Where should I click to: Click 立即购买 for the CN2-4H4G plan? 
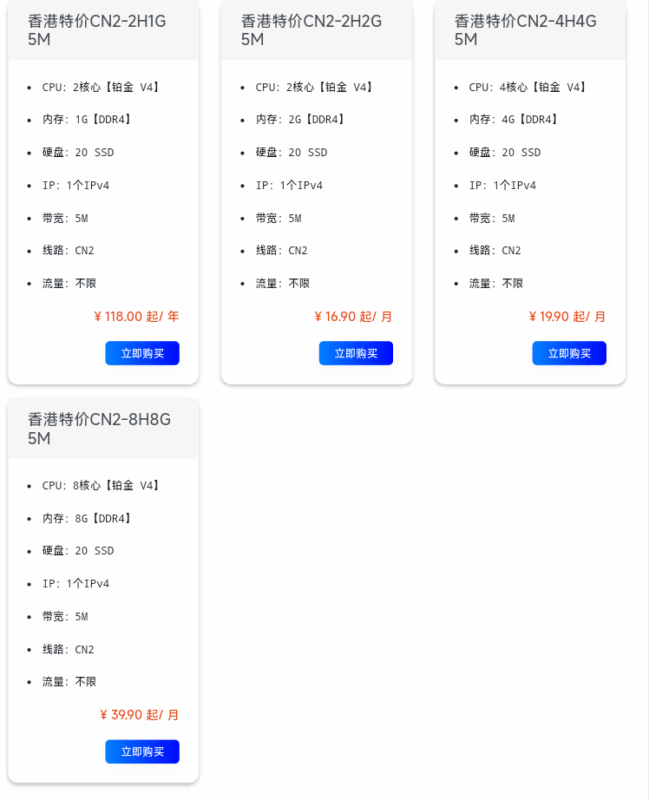(569, 353)
